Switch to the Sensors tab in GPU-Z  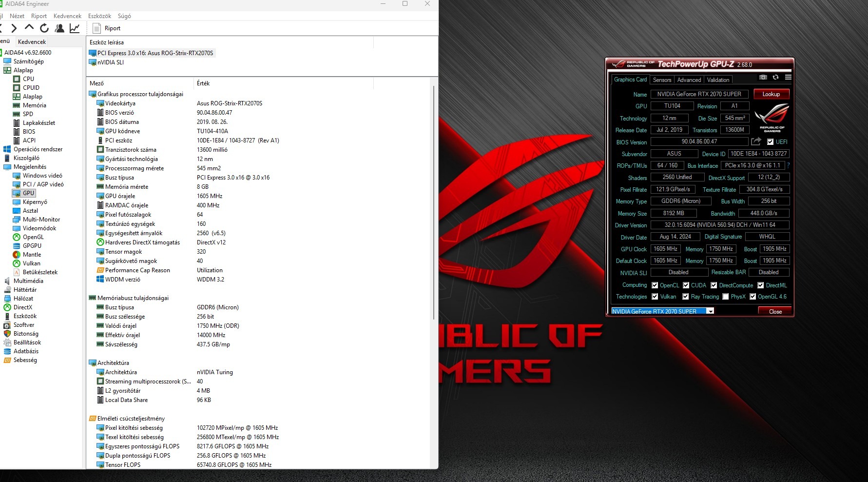pyautogui.click(x=662, y=80)
